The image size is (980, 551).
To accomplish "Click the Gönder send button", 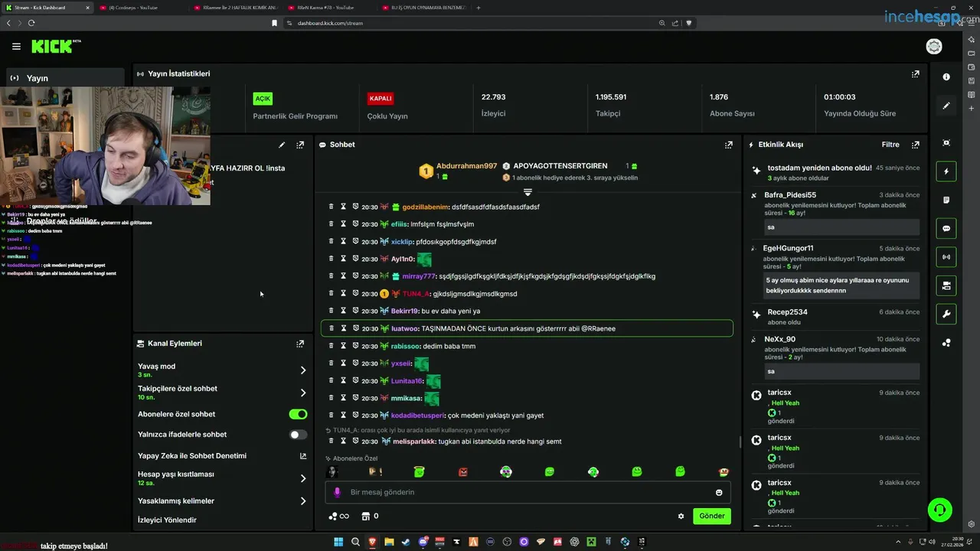I will click(711, 516).
